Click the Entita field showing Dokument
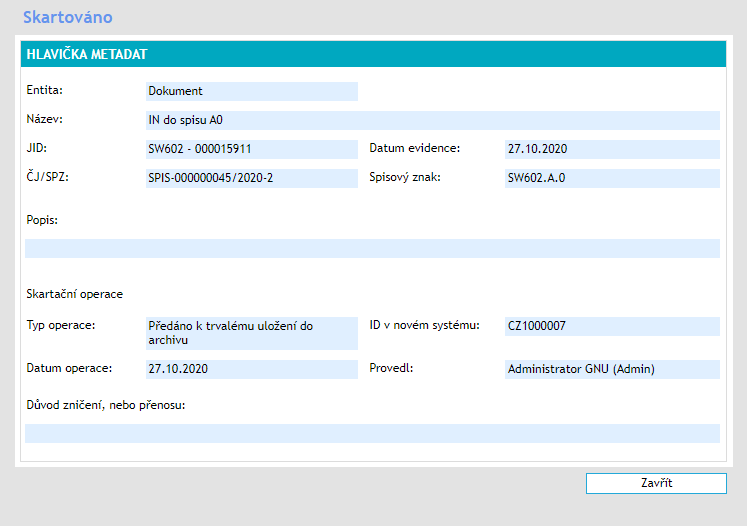 coord(251,91)
